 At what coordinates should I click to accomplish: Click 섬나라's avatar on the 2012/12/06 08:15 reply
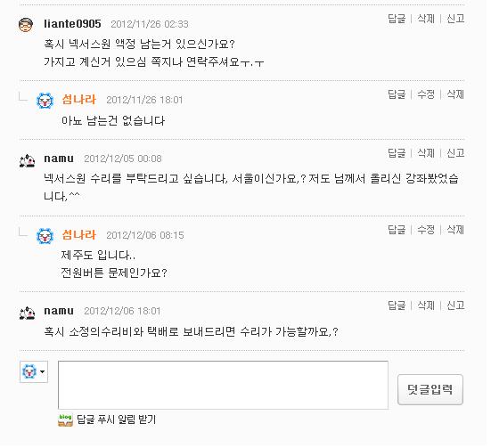click(x=45, y=236)
